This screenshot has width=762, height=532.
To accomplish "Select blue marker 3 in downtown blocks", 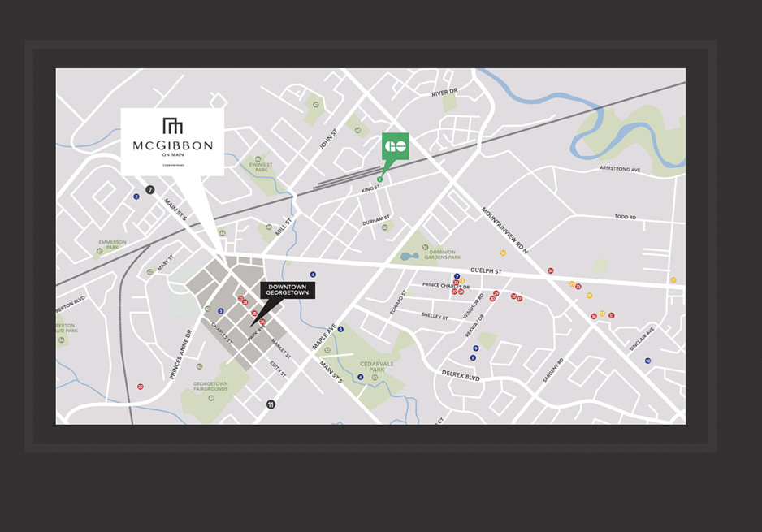I will point(221,311).
